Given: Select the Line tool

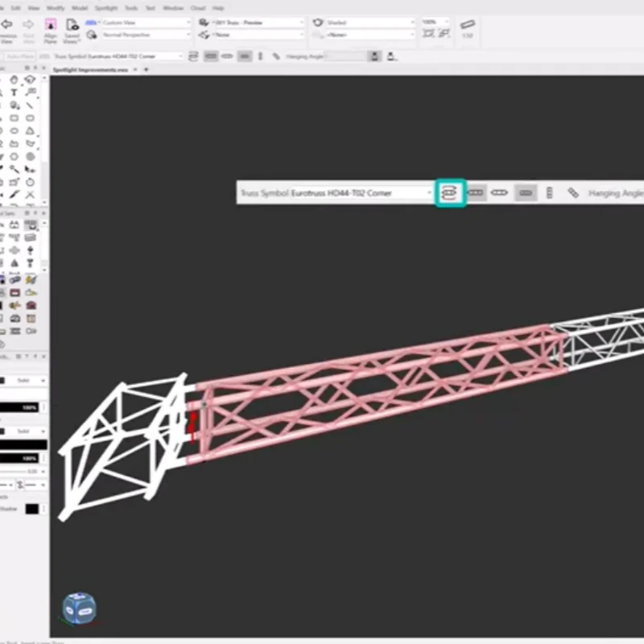Looking at the screenshot, I should pyautogui.click(x=30, y=105).
